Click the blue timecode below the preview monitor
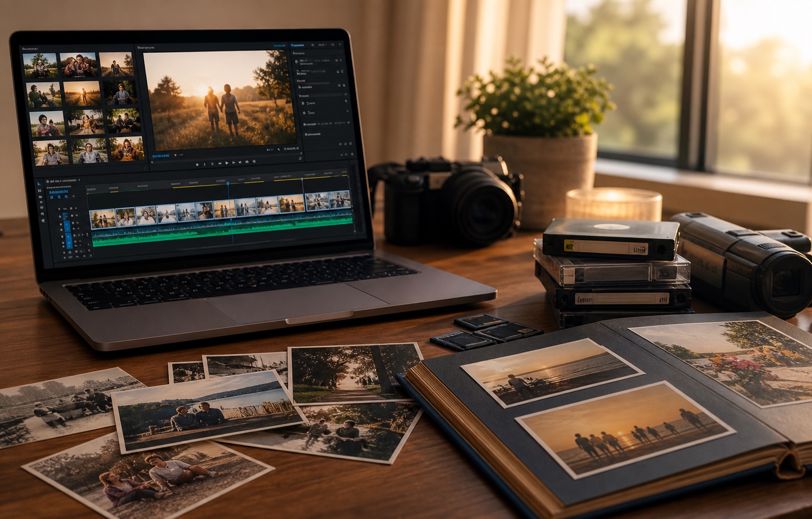Screen dimensions: 812x519 [x=161, y=156]
